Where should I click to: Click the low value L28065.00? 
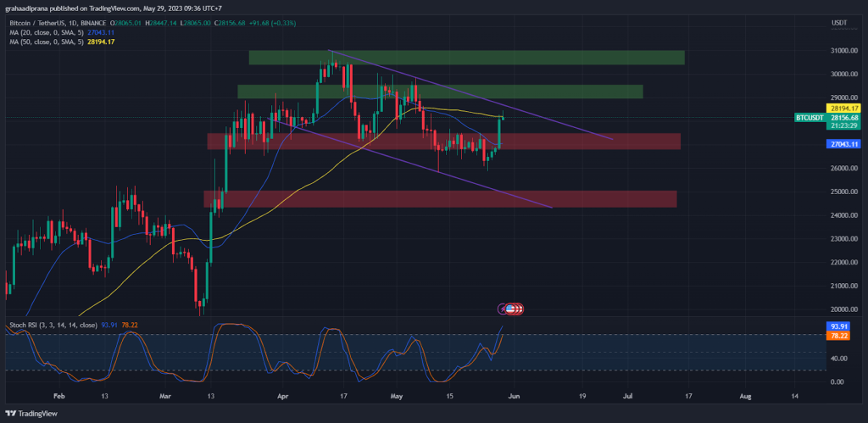196,23
